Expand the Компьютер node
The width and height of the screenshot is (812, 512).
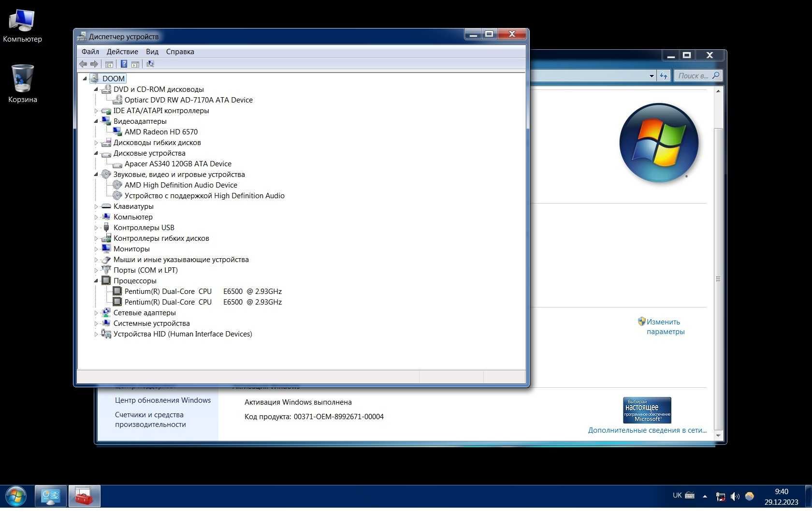(96, 217)
